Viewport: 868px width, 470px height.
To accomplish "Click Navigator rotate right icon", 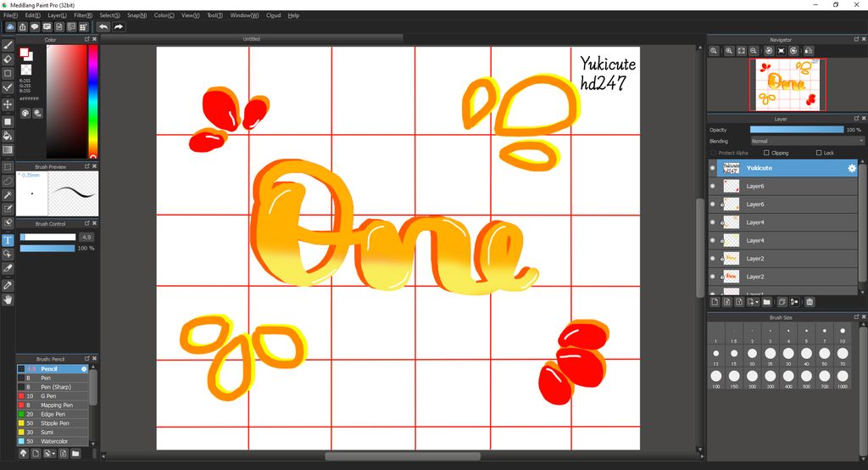I will [793, 50].
